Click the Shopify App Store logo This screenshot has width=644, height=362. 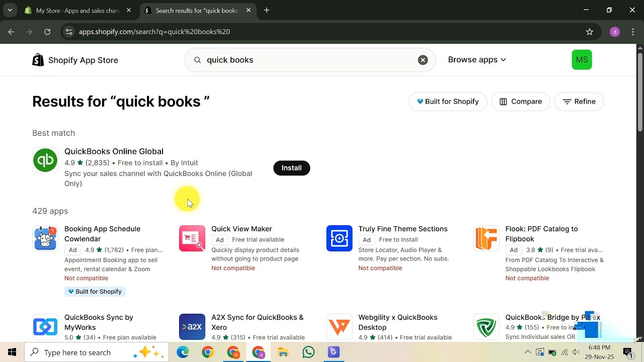click(x=75, y=60)
